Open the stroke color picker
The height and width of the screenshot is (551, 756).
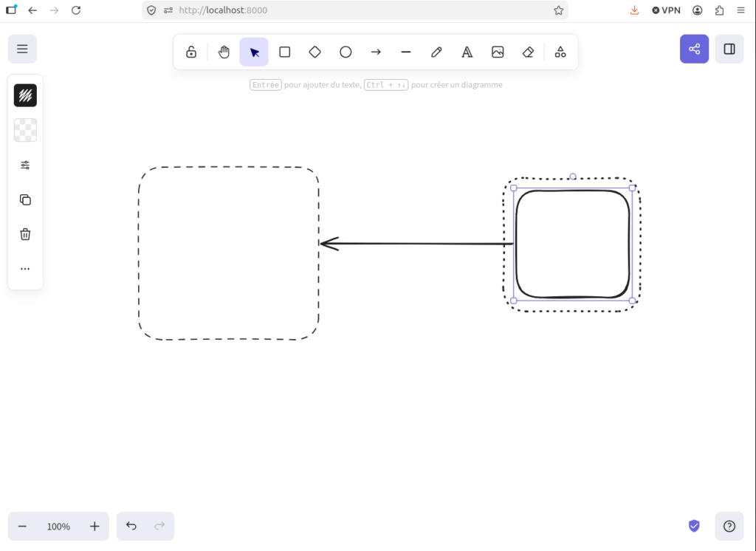[x=25, y=95]
